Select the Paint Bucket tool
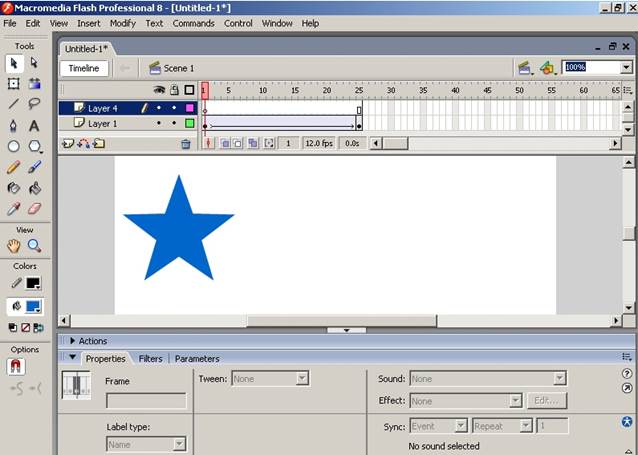638x455 pixels. click(x=35, y=188)
